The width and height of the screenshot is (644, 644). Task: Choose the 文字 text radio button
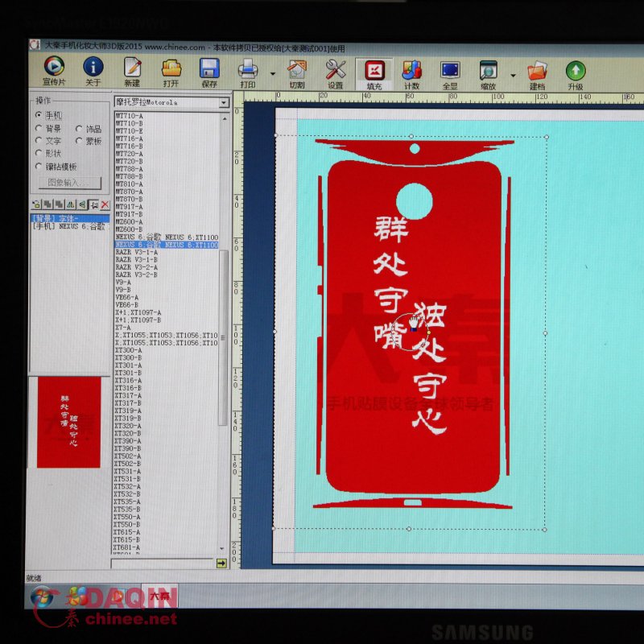39,141
